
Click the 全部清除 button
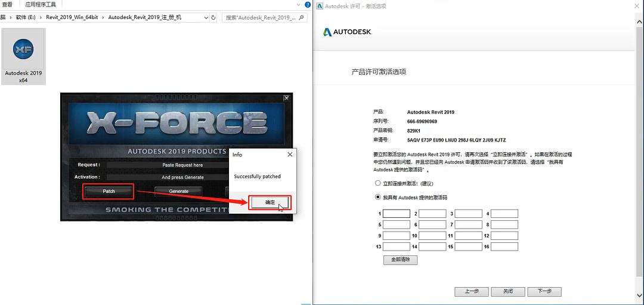tap(400, 260)
